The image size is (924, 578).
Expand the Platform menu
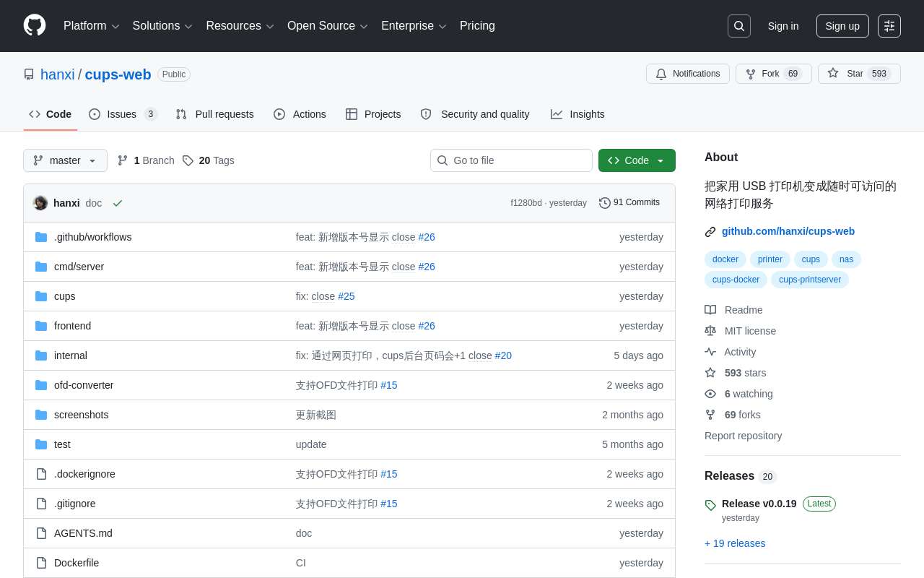(92, 26)
